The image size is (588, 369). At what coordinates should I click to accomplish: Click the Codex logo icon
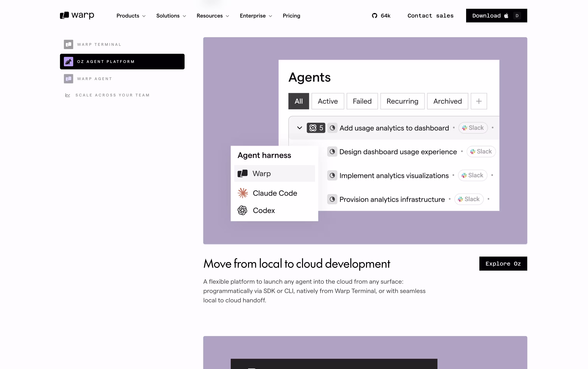[242, 210]
